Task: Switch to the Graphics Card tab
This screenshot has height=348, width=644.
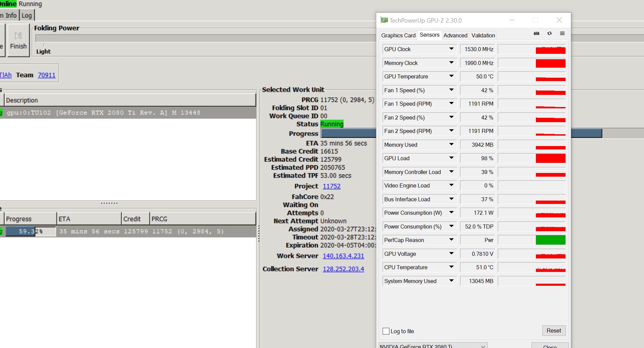Action: pos(398,35)
